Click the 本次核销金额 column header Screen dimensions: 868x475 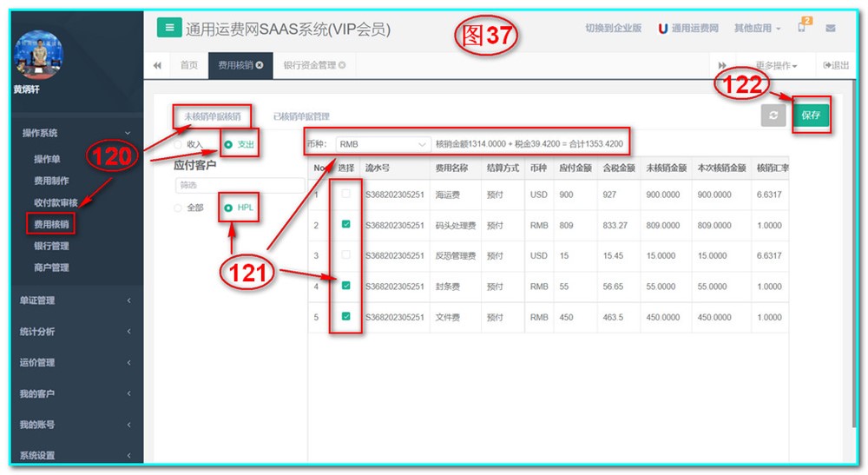tap(722, 168)
